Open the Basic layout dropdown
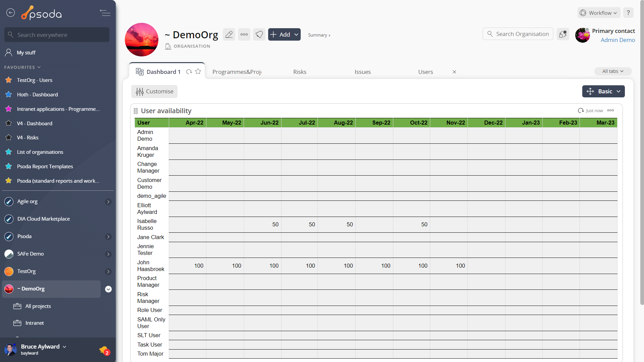This screenshot has height=362, width=644. tap(603, 91)
